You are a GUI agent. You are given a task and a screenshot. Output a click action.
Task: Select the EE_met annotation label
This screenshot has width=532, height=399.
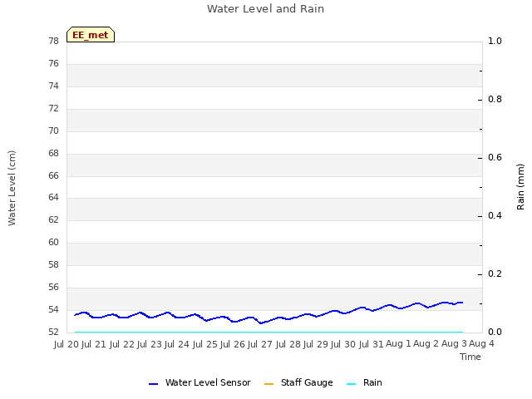pyautogui.click(x=91, y=35)
